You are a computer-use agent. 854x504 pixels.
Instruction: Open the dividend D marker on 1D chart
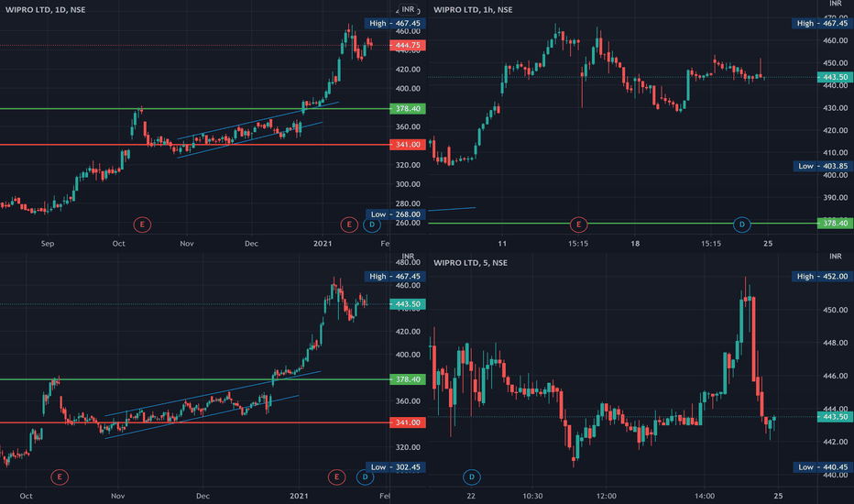(372, 225)
